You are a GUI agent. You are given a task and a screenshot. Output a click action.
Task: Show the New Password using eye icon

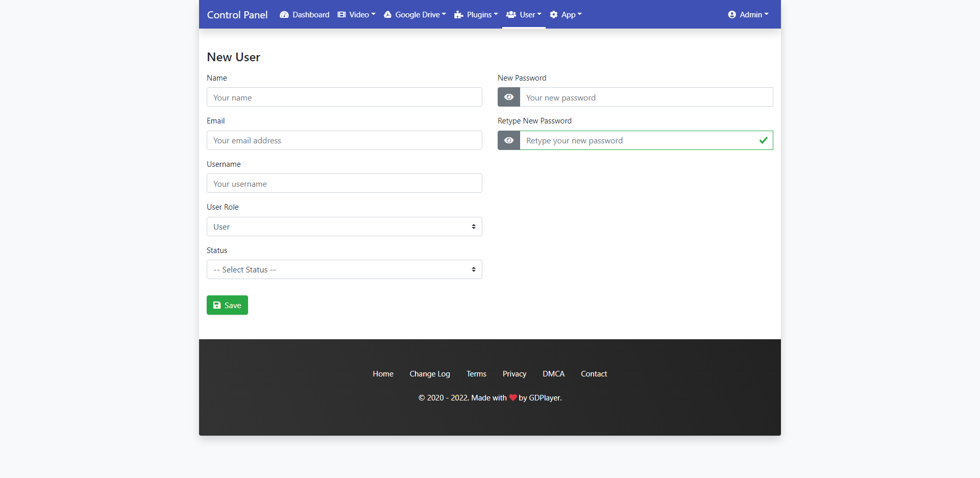(x=509, y=97)
